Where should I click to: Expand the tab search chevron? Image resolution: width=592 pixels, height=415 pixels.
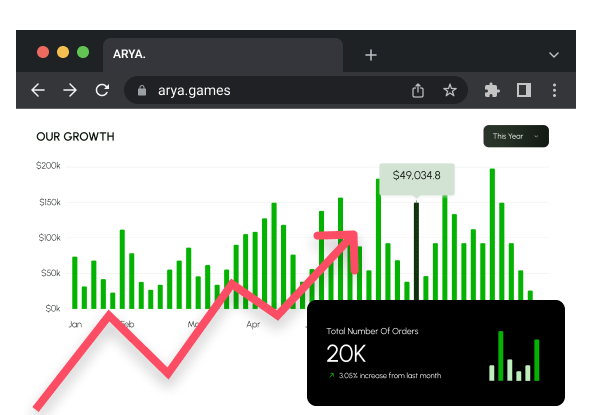click(553, 55)
